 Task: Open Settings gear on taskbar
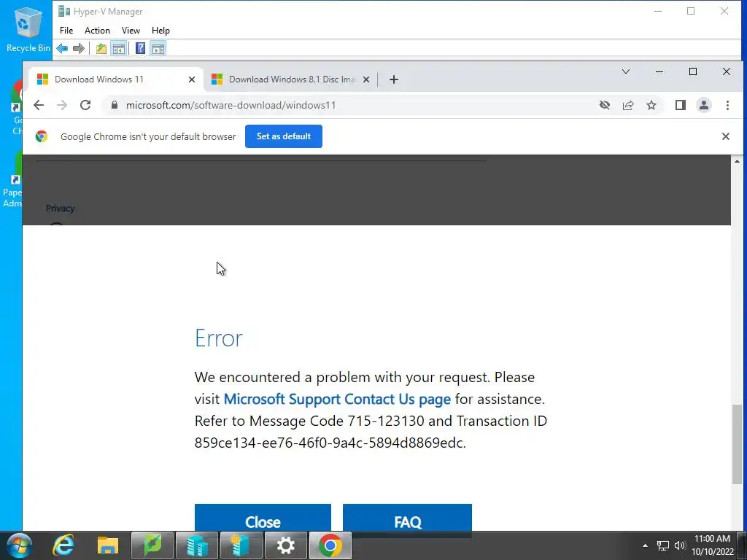[285, 545]
